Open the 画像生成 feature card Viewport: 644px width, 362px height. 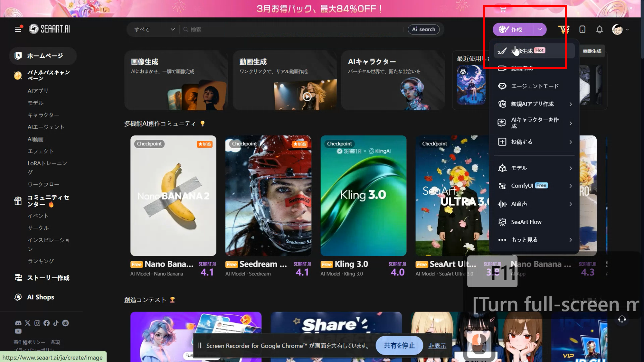tap(176, 80)
